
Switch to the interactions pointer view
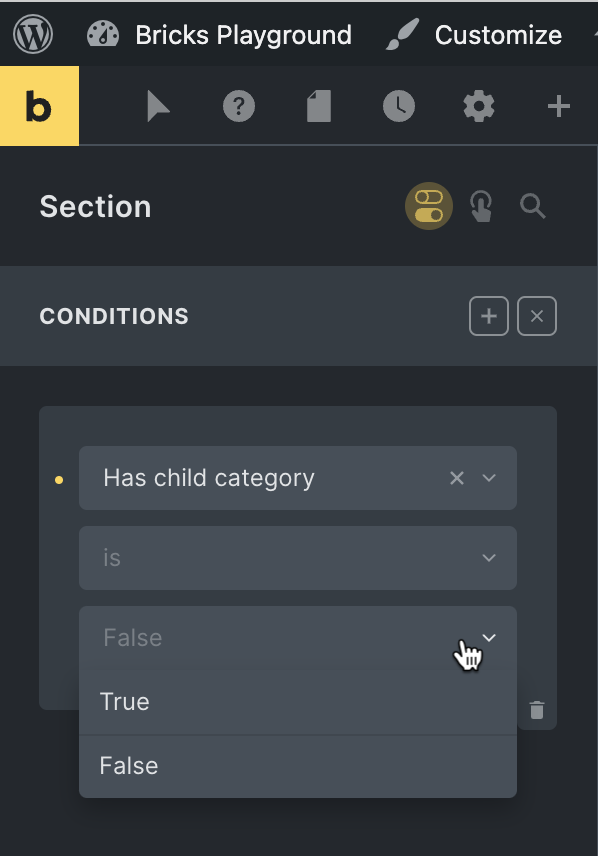[480, 206]
